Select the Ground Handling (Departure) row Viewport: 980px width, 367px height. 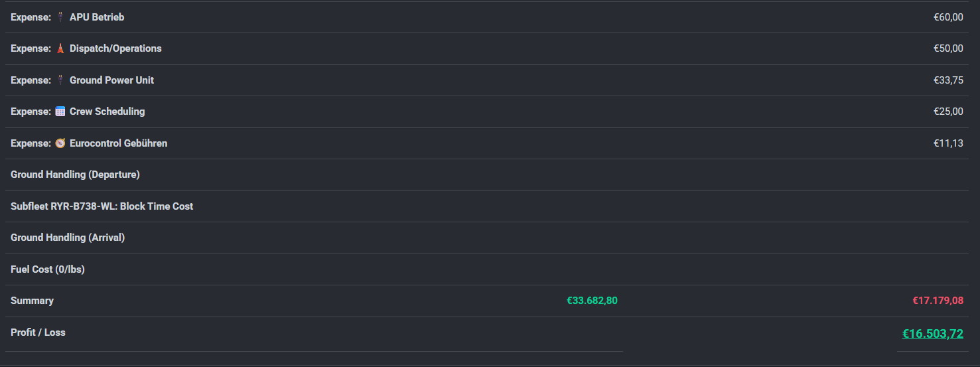coord(75,175)
